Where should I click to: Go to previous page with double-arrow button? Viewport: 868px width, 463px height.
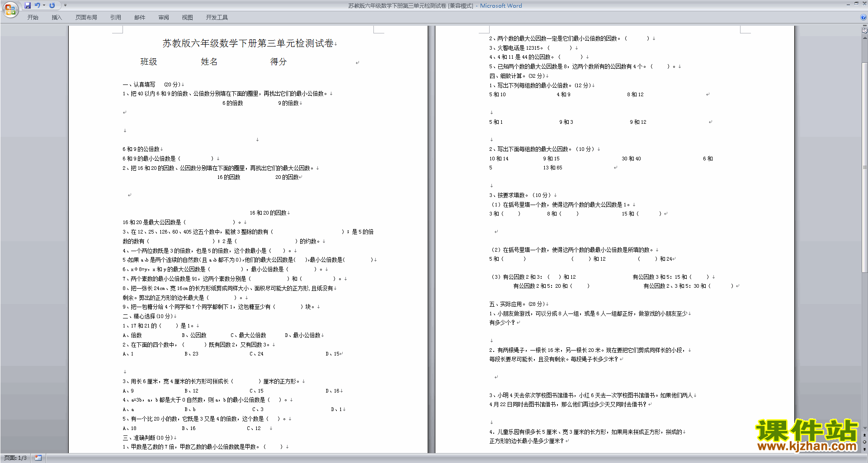pyautogui.click(x=865, y=435)
